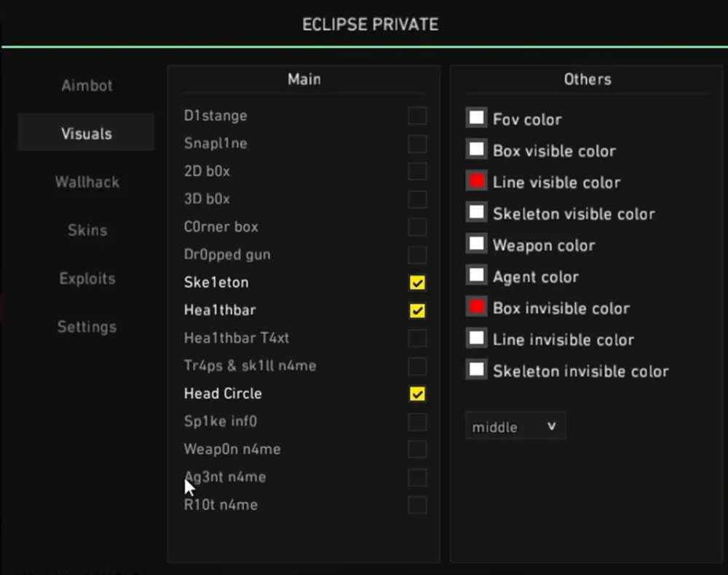Image resolution: width=728 pixels, height=575 pixels.
Task: Select the Visuals tab
Action: point(87,134)
